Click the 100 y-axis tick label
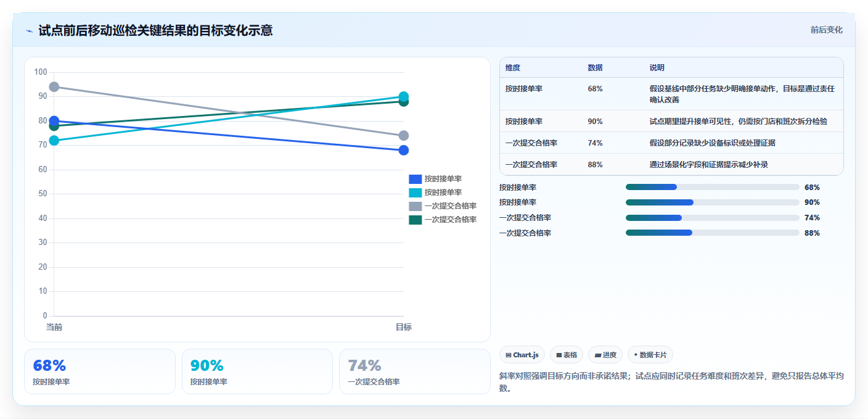Screen dimensions: 868x419 coord(41,72)
